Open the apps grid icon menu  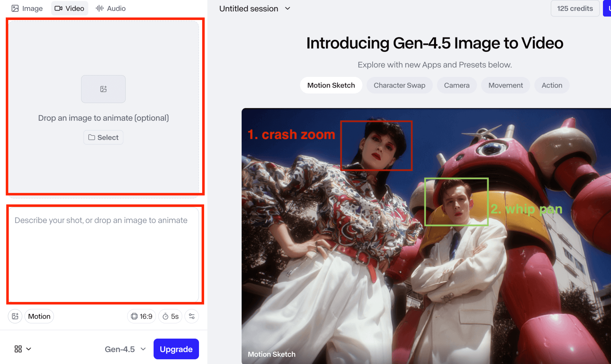pos(18,349)
